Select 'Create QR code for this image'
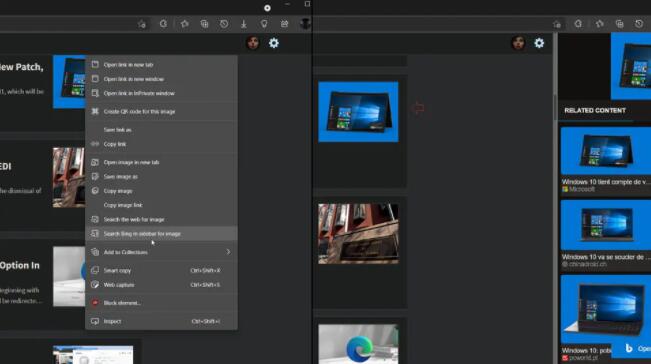 tap(162, 112)
